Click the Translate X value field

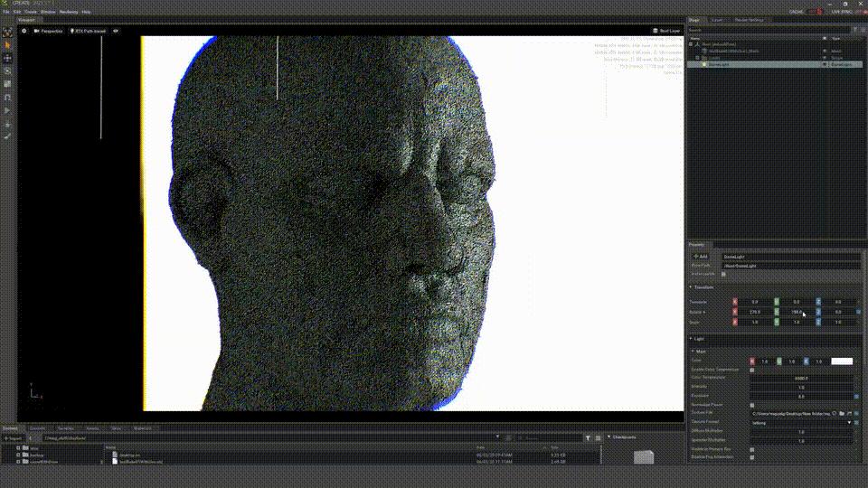755,302
